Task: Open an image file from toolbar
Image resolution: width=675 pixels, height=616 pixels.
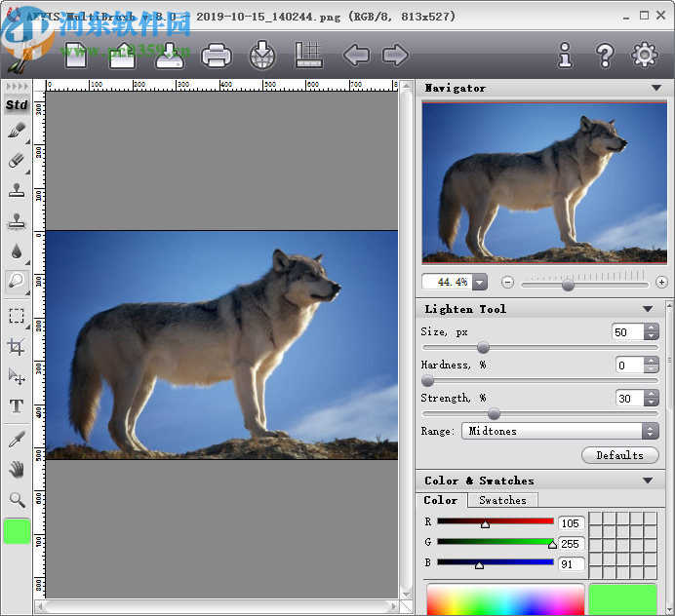Action: pos(123,55)
